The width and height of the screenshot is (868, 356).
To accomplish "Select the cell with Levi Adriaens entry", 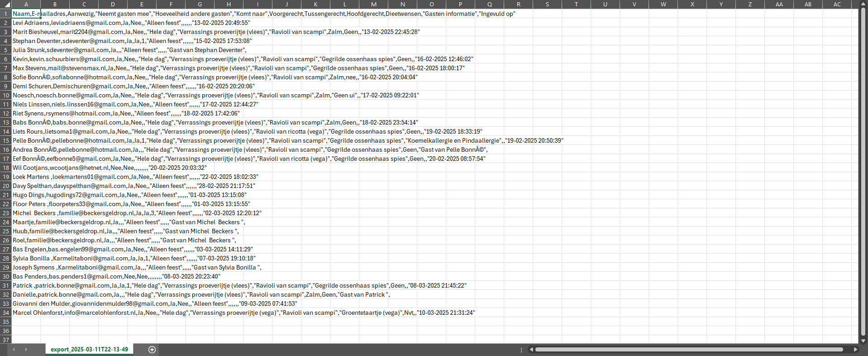I will click(x=26, y=23).
